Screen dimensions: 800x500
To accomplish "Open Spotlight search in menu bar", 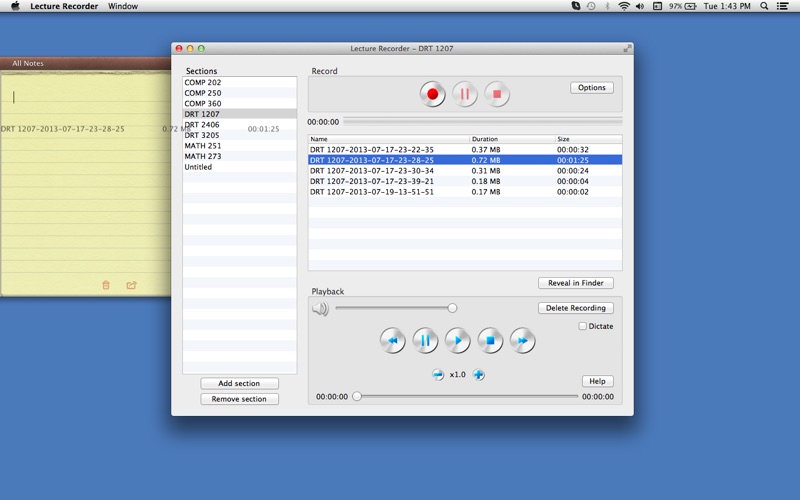I will [x=764, y=6].
